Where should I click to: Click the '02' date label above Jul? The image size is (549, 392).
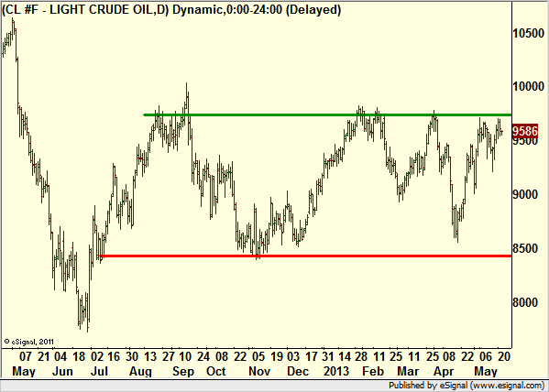click(97, 357)
